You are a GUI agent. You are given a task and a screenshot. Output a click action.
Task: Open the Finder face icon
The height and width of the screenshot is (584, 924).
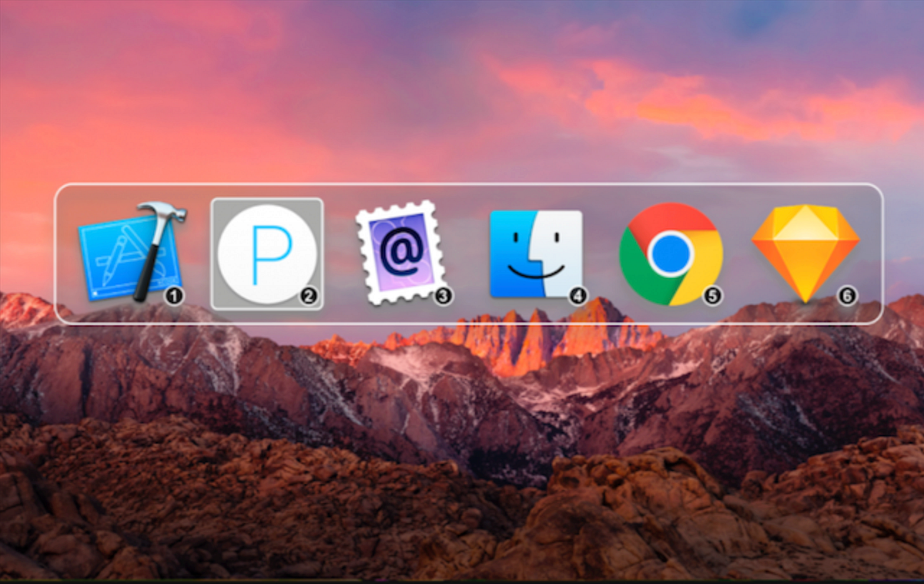click(536, 253)
